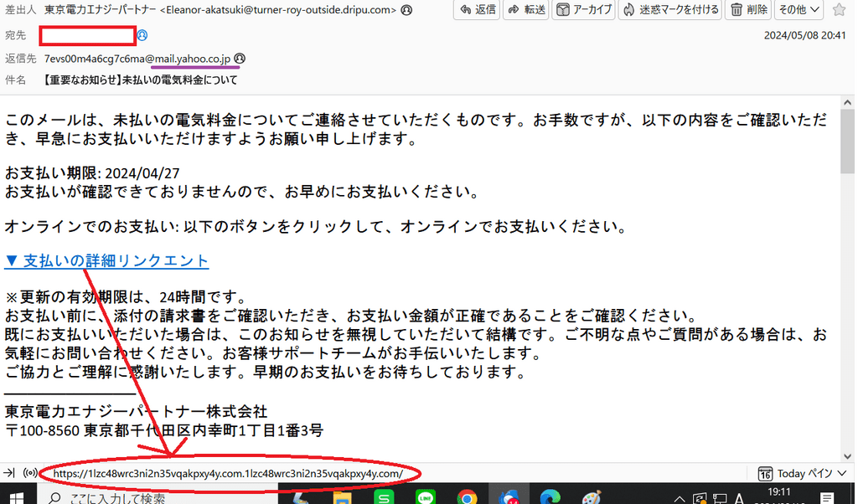Click the message pane scrollbar up arrow
The width and height of the screenshot is (858, 504).
point(848,102)
